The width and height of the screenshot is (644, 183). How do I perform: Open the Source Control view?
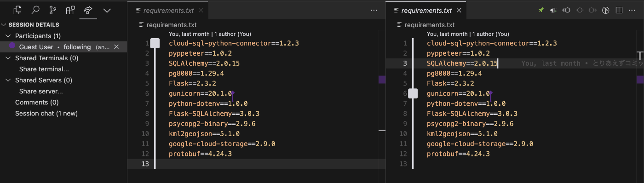(x=53, y=10)
